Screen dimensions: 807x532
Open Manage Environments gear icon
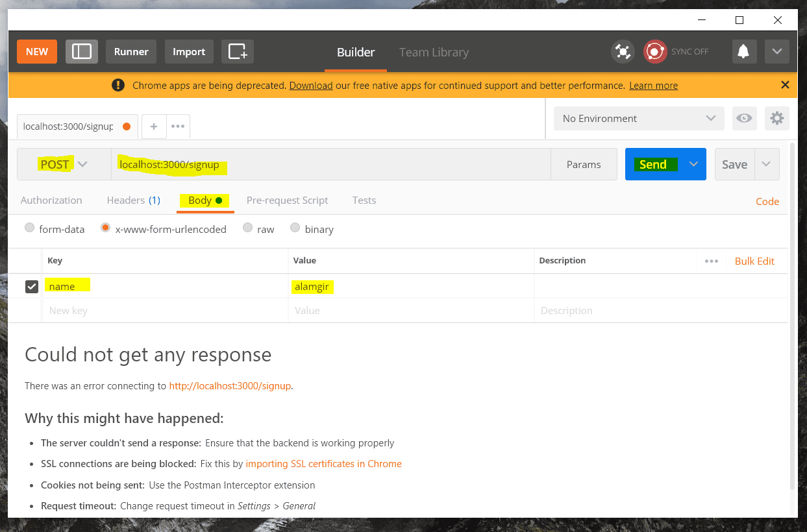pyautogui.click(x=777, y=118)
